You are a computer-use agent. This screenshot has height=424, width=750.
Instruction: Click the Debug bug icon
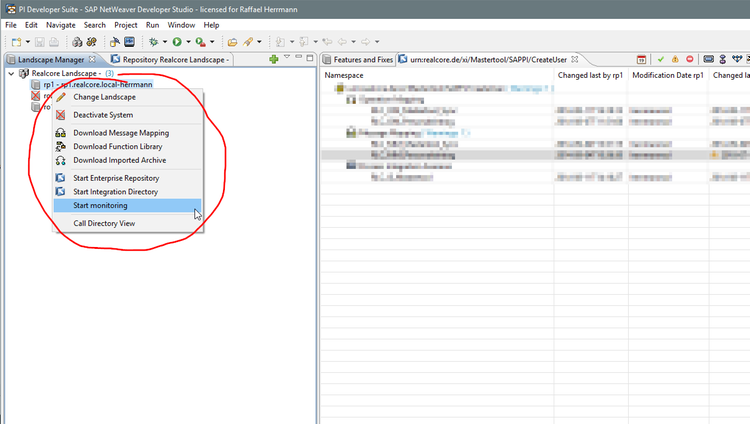point(154,42)
